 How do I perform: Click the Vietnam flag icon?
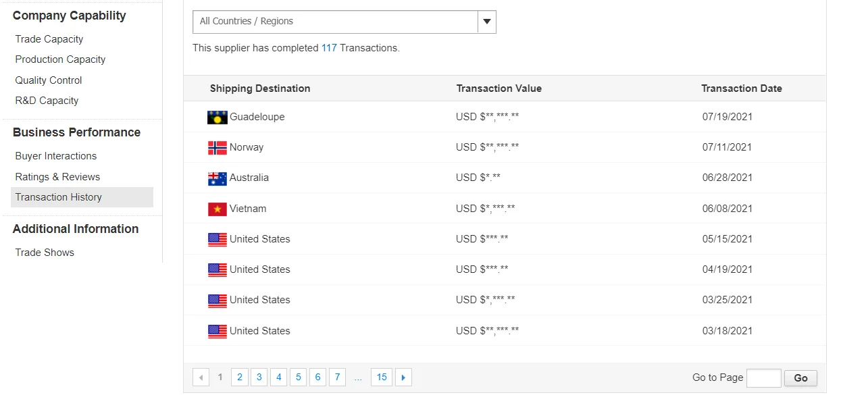(x=217, y=209)
